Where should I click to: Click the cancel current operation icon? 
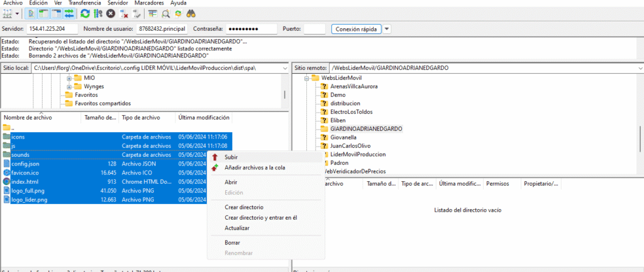tap(111, 13)
